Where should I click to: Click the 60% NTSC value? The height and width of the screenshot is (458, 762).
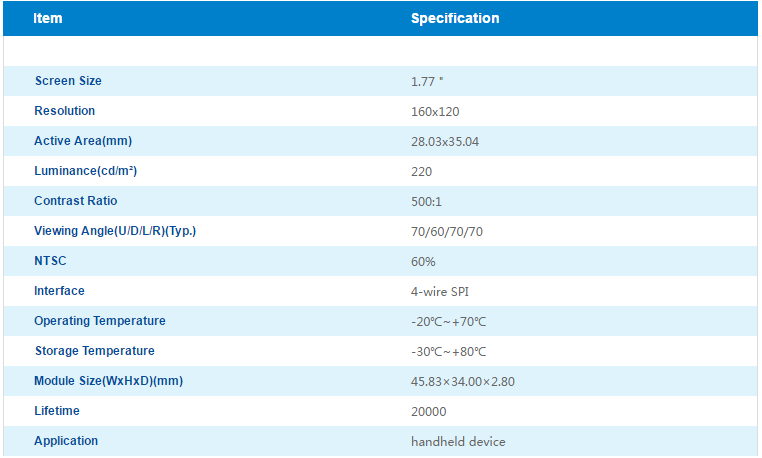pos(423,262)
